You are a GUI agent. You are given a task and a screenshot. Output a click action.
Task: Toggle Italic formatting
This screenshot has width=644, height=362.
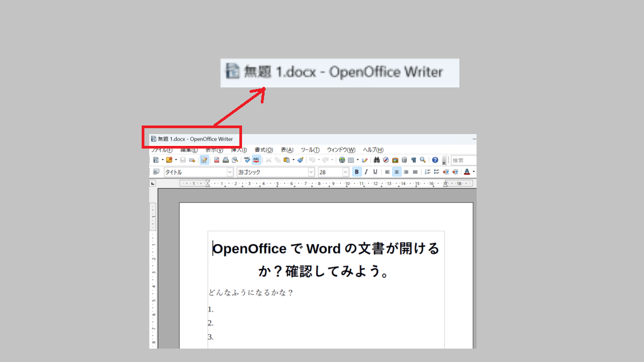pyautogui.click(x=366, y=172)
